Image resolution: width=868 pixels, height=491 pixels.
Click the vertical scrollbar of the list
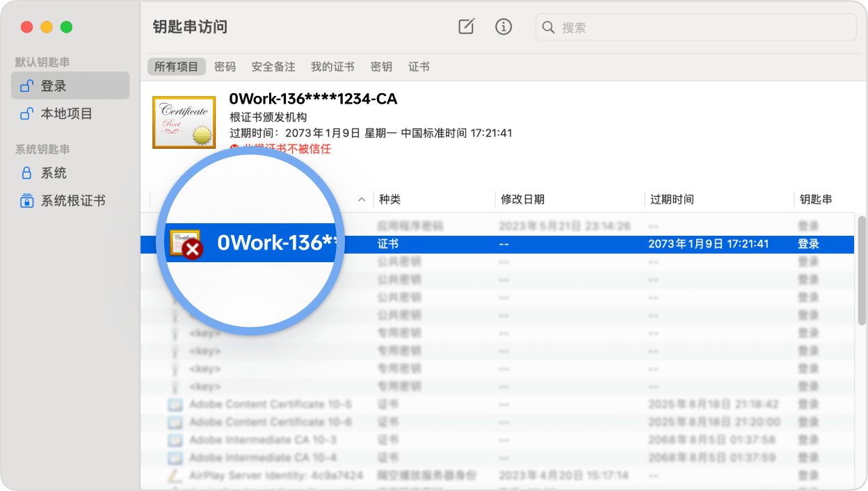[862, 271]
